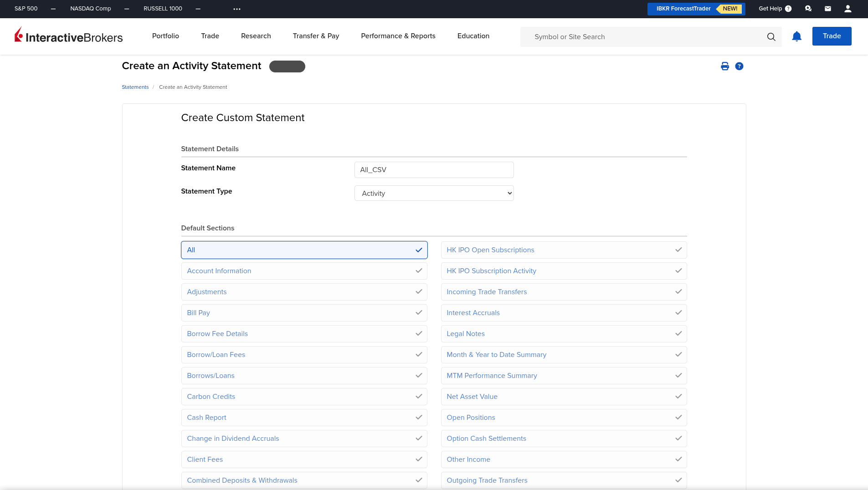Uncheck the Cash Report section

tap(304, 418)
